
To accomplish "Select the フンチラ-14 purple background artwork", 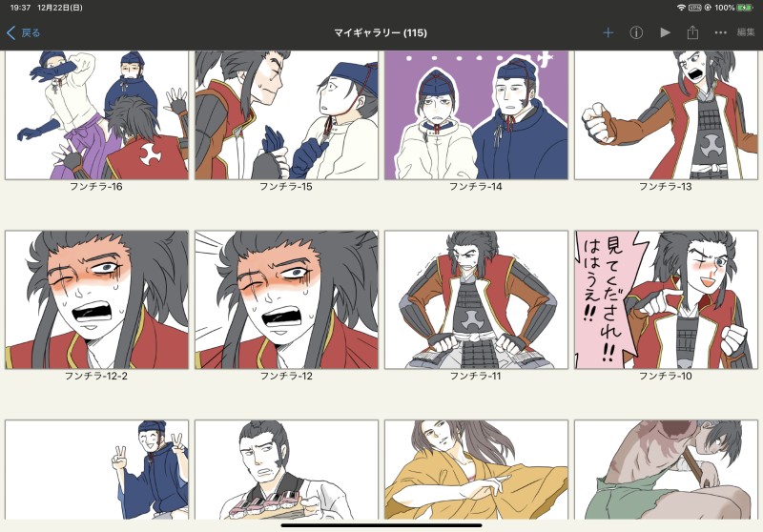I will tap(476, 114).
